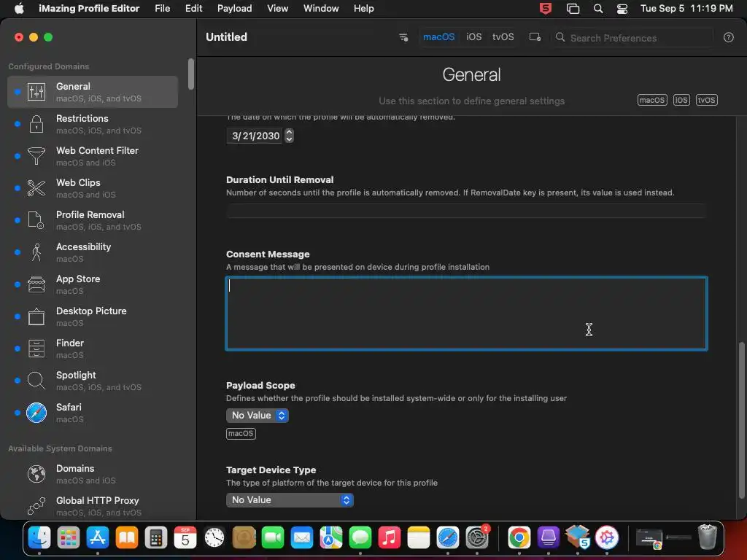Toggle the Safari domain blue dot
This screenshot has width=747, height=560.
tap(18, 413)
